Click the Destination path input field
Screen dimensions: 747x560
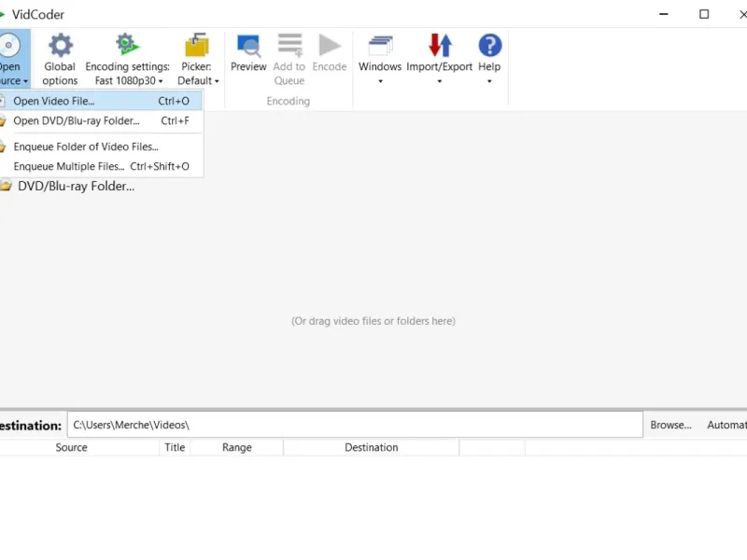coord(355,425)
